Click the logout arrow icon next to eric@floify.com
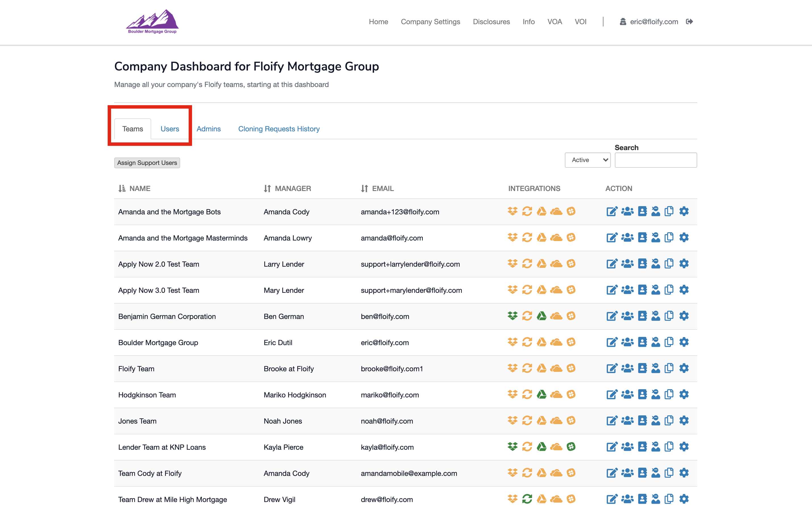 pyautogui.click(x=689, y=22)
